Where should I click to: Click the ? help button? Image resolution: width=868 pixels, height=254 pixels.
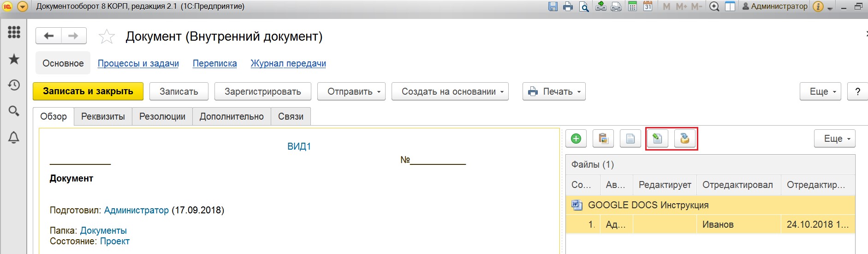click(857, 91)
